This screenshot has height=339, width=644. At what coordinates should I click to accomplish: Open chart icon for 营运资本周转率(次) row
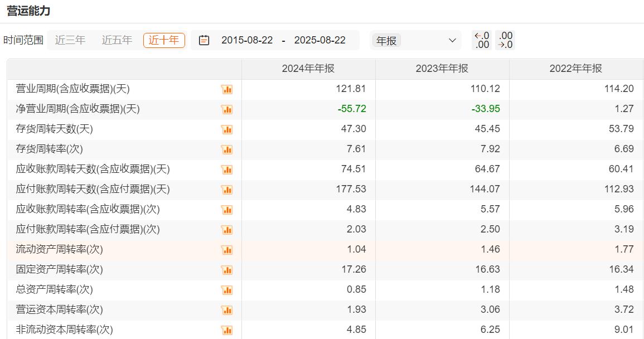coord(227,310)
